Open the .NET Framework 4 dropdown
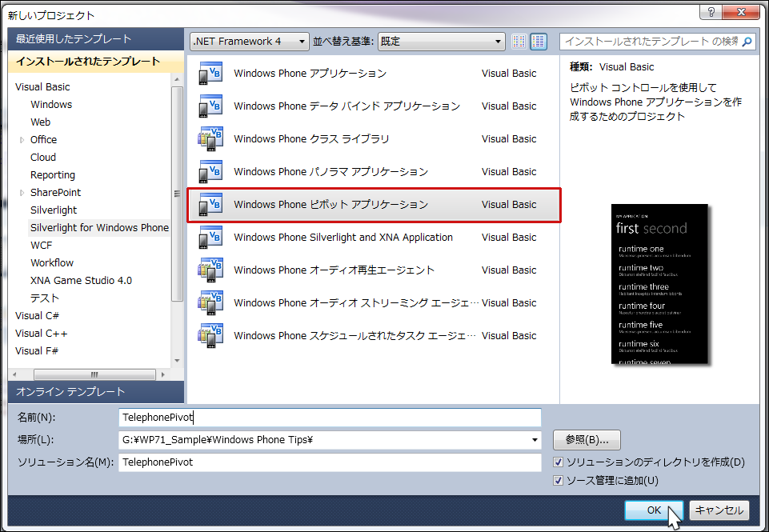The height and width of the screenshot is (532, 769). 250,42
